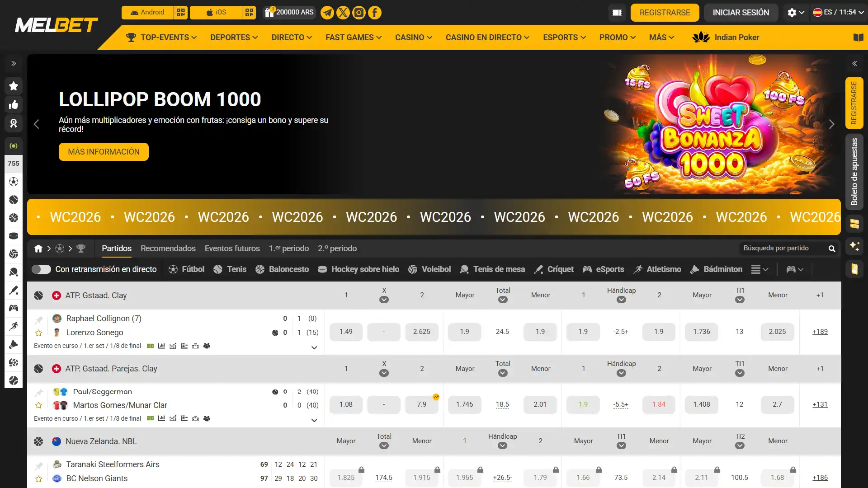The height and width of the screenshot is (488, 868).
Task: Open the Boleto de apuestas side tab
Action: [x=854, y=172]
